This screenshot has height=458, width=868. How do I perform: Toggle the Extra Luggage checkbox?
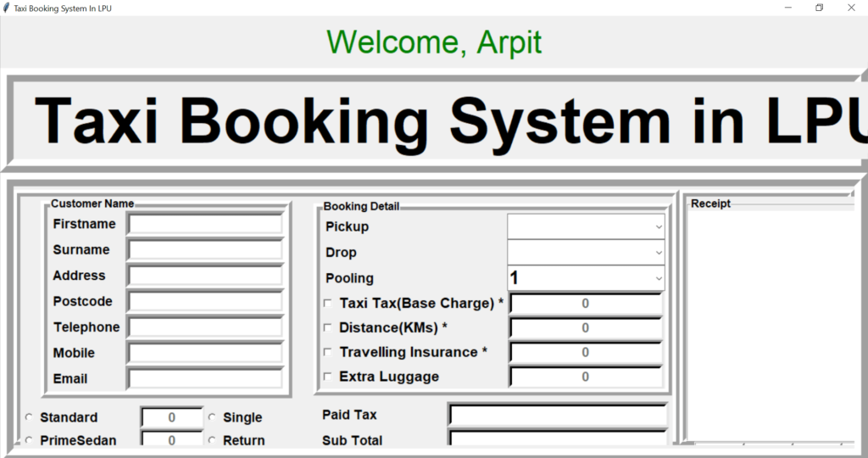point(328,377)
